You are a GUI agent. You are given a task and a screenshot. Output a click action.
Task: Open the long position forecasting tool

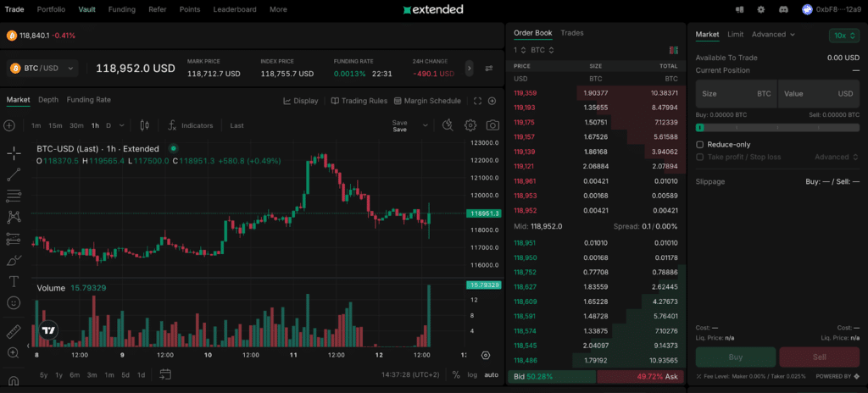coord(14,239)
